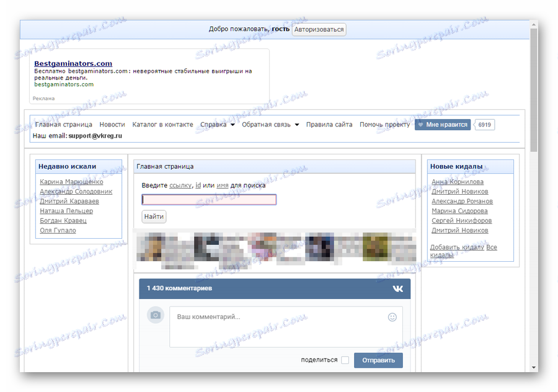
Task: Attach a photo using the camera icon
Action: click(156, 315)
